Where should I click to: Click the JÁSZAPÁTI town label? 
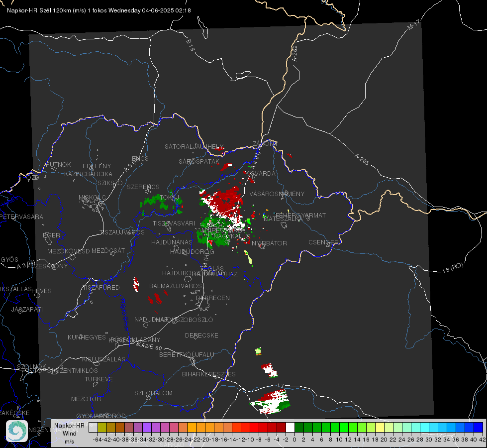pos(27,309)
